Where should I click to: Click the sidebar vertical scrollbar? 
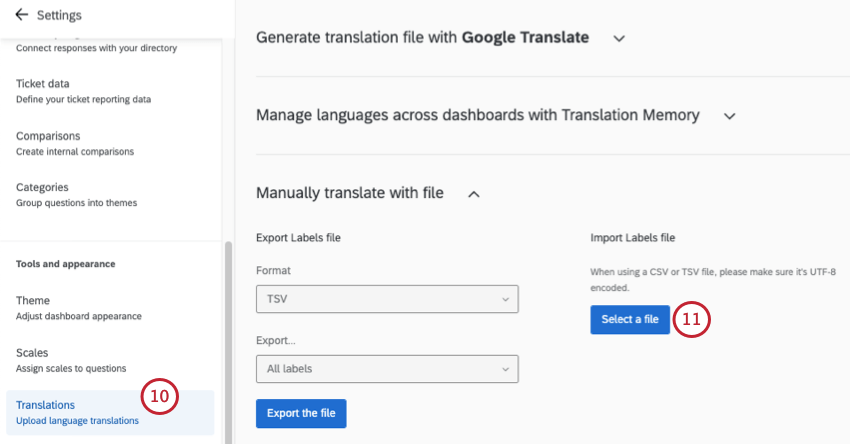click(x=229, y=340)
